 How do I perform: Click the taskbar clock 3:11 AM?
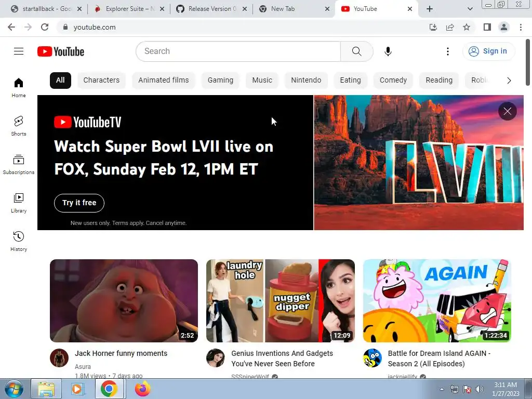point(505,389)
